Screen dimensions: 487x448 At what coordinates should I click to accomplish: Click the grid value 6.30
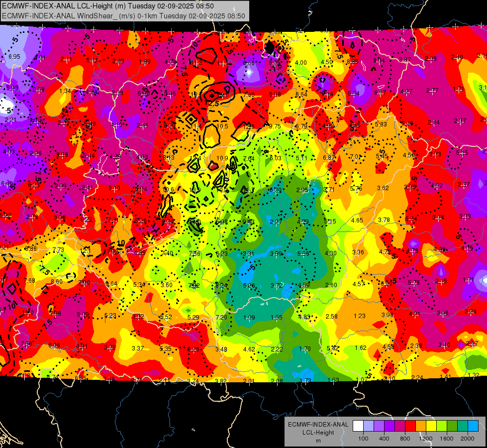point(276,190)
